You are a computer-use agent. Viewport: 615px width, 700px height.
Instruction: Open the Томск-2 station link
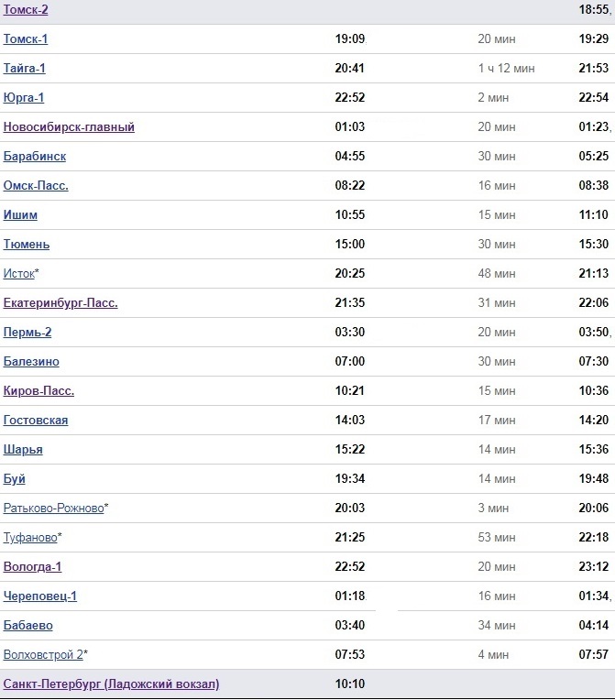point(26,10)
